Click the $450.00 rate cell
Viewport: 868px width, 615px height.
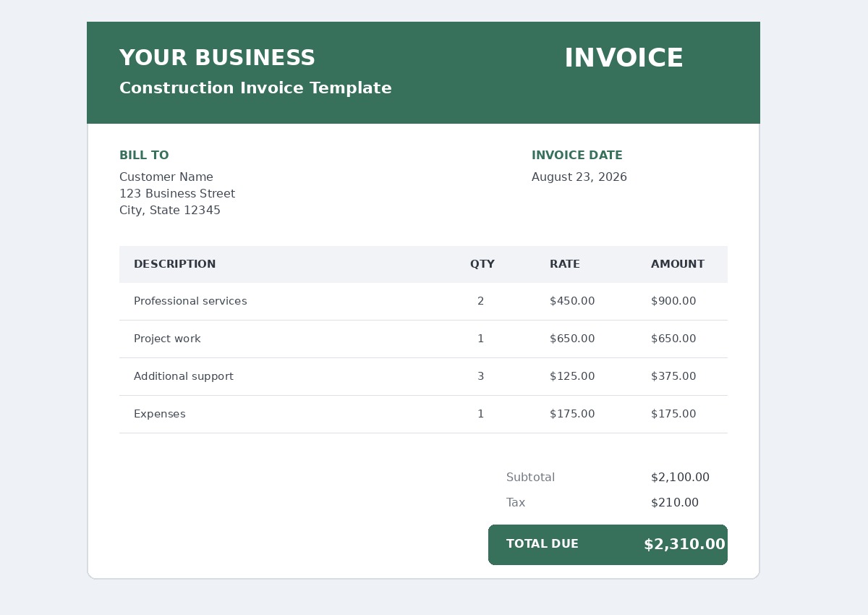tap(572, 301)
